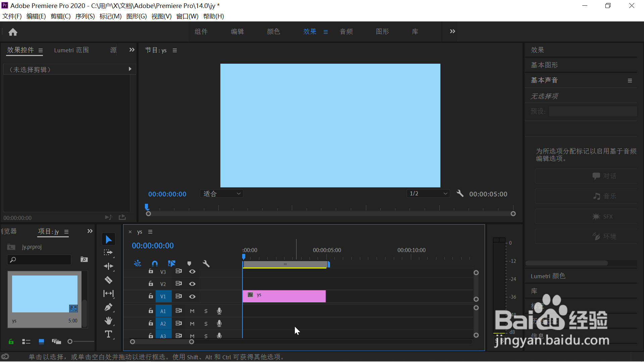Switch to 音频 workspace tab
644x362 pixels.
pyautogui.click(x=346, y=32)
